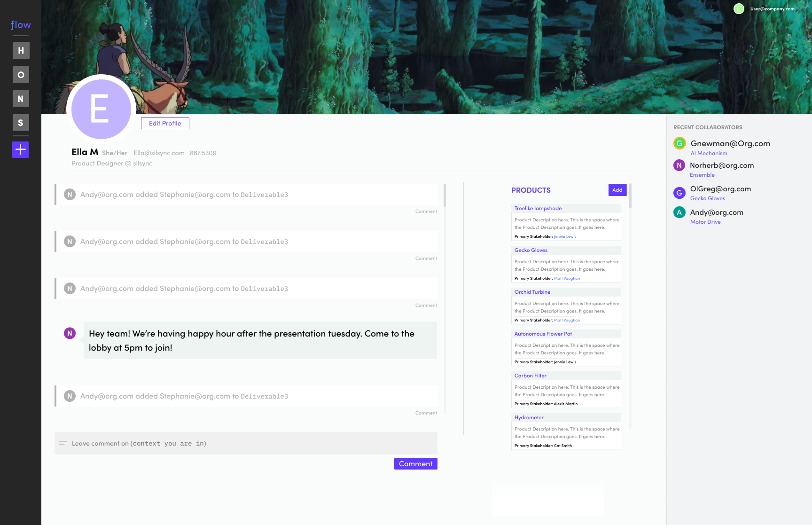Click the activity feed scrollbar
Image resolution: width=812 pixels, height=525 pixels.
point(445,196)
